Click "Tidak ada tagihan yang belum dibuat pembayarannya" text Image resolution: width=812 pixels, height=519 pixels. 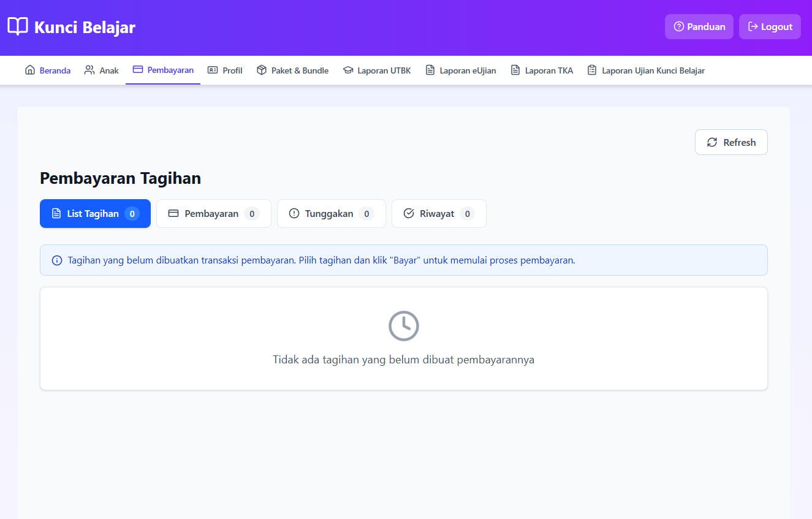pos(404,360)
